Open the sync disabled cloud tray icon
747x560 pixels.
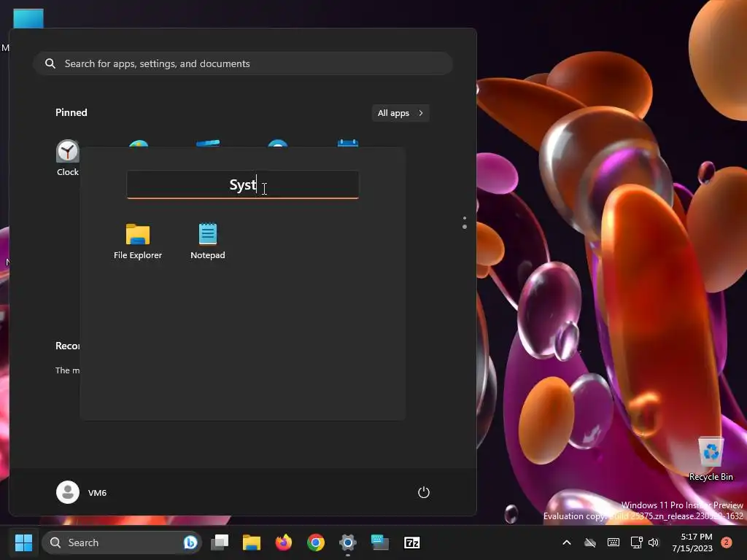[x=590, y=542]
